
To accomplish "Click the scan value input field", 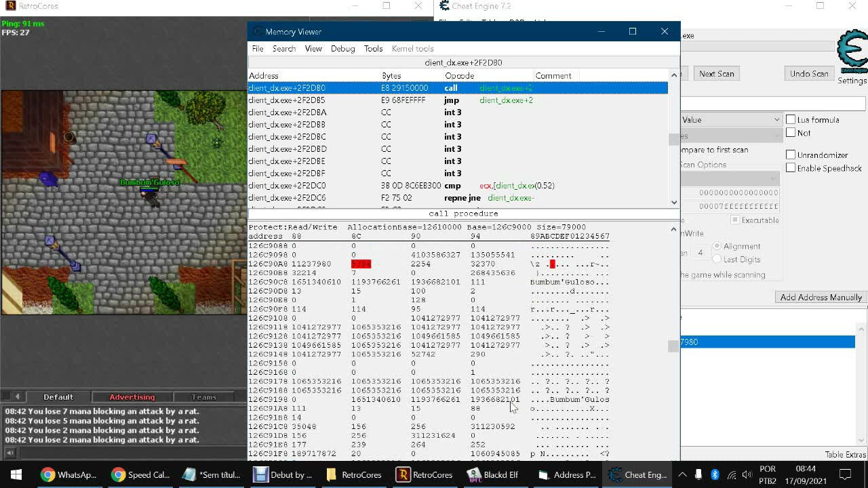I will (x=773, y=103).
